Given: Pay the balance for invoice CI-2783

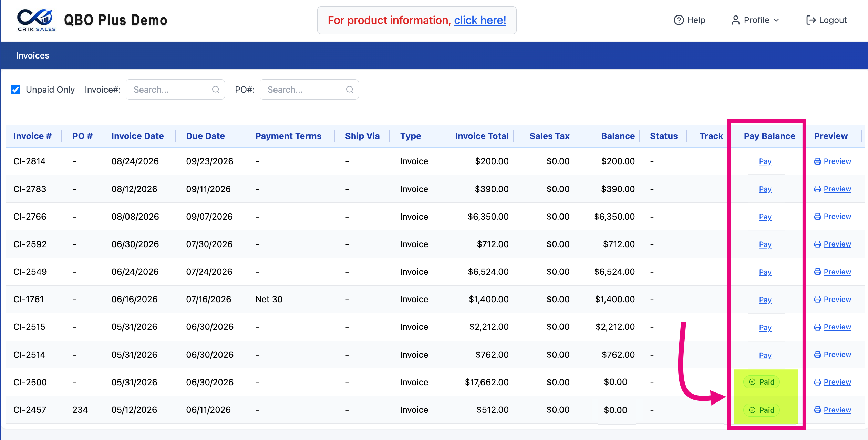Looking at the screenshot, I should pyautogui.click(x=765, y=189).
